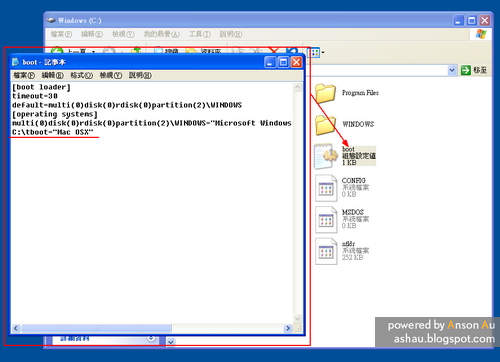Click the "Program Files" folder name

(x=360, y=93)
